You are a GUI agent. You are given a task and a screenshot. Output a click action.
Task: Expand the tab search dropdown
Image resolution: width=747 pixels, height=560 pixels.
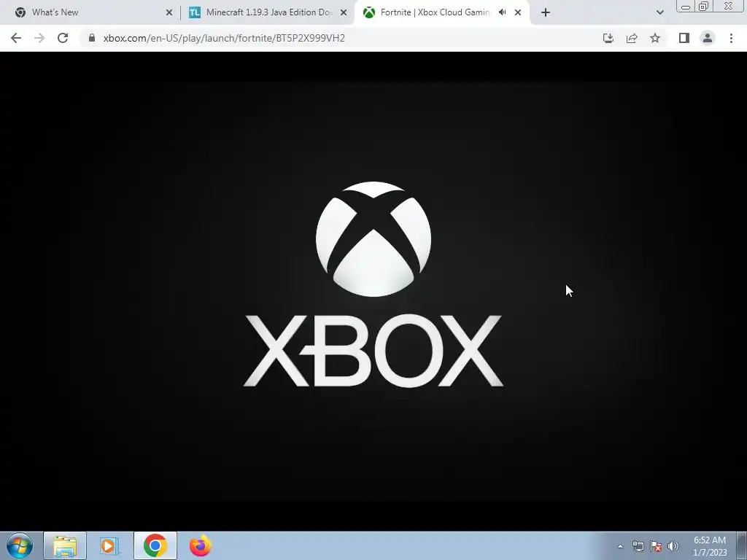[x=659, y=13]
